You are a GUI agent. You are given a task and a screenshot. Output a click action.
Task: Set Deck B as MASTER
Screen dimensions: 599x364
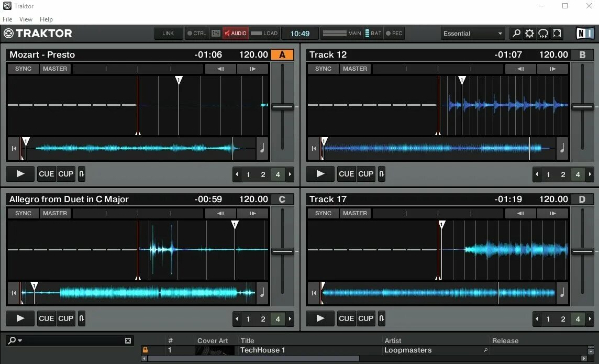pyautogui.click(x=355, y=69)
